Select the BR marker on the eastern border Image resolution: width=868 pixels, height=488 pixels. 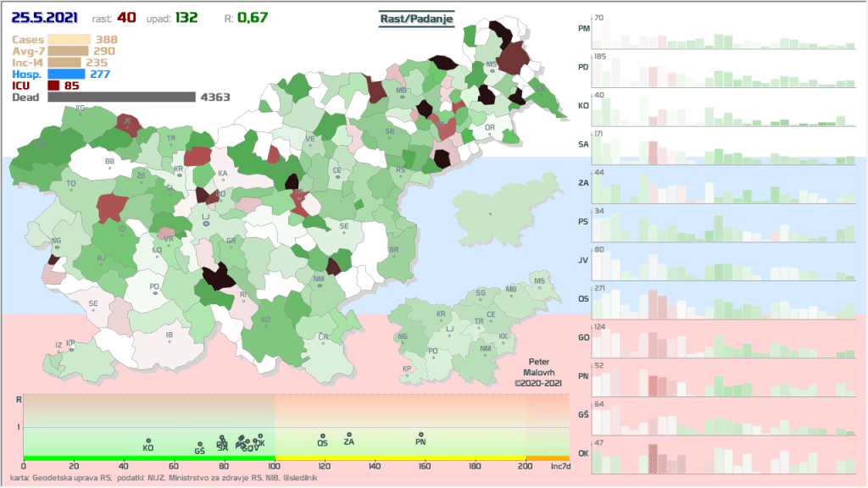(393, 255)
